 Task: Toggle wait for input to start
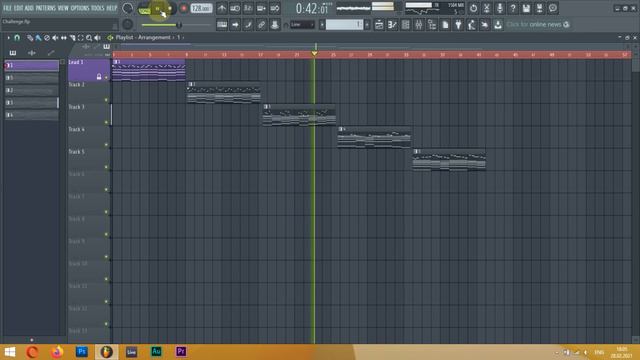tap(235, 8)
